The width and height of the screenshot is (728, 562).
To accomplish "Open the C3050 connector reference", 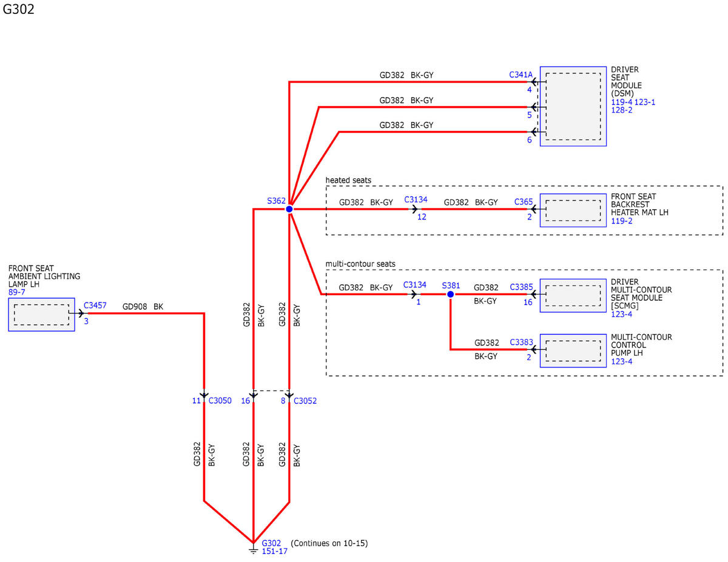I will click(220, 401).
